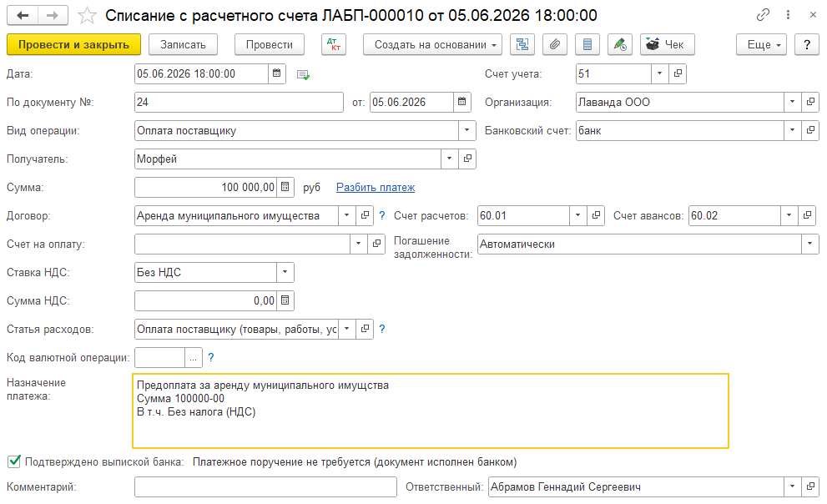Show Дт/Кт postings of the document

(333, 45)
